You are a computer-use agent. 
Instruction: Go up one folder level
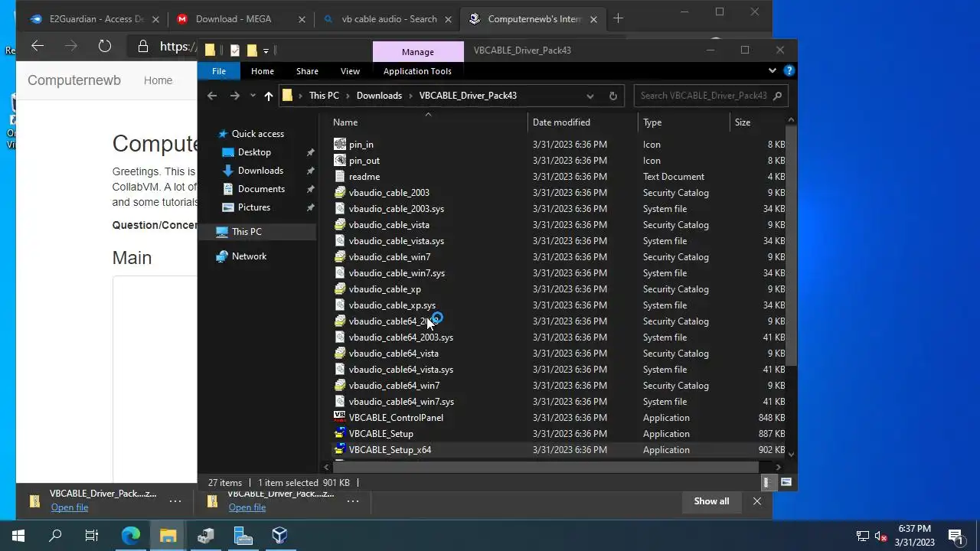(268, 96)
